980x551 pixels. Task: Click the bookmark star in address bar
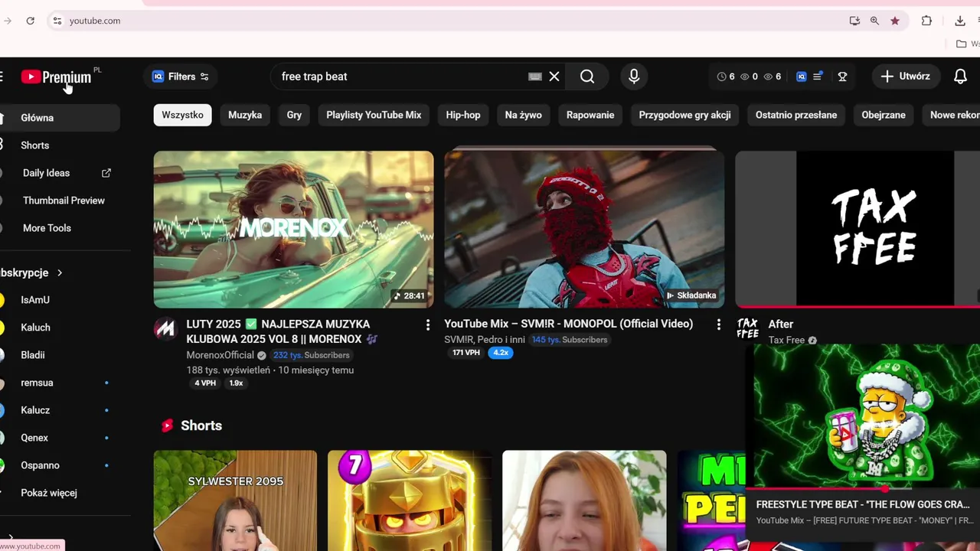tap(895, 21)
